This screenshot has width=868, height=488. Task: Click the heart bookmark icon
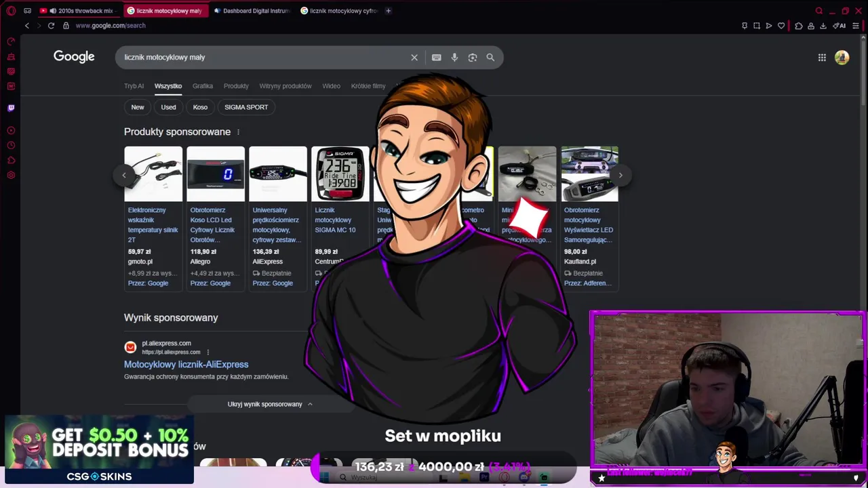[781, 26]
